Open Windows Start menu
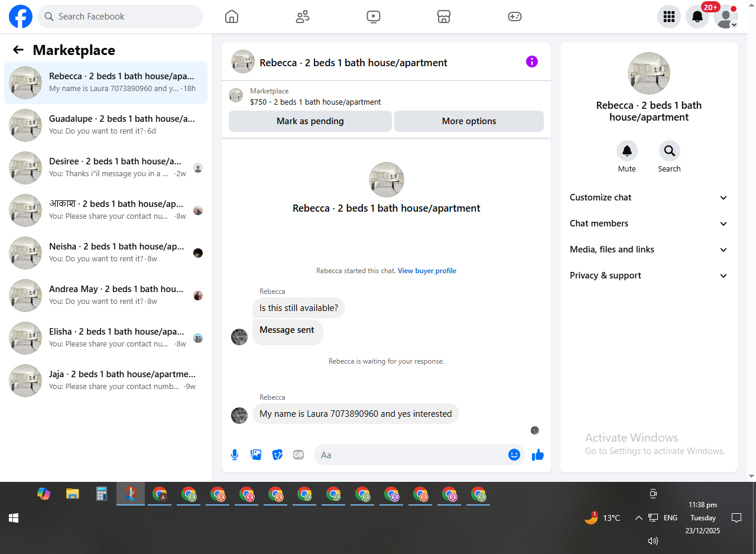 coord(14,518)
